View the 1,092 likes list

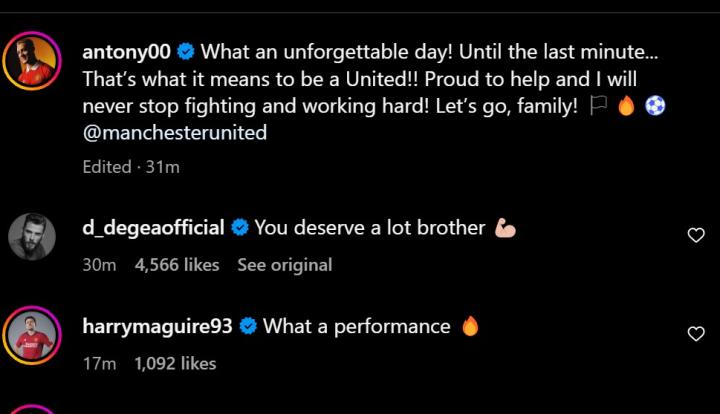tap(175, 364)
